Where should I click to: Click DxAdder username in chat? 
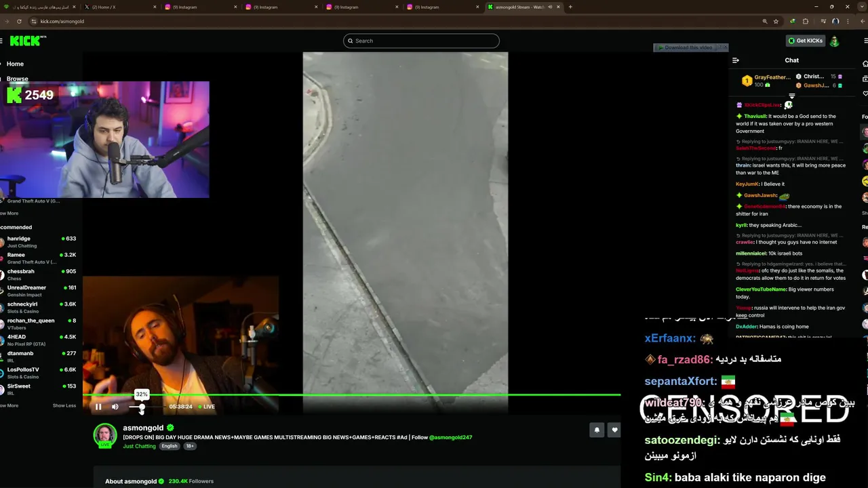click(x=746, y=327)
